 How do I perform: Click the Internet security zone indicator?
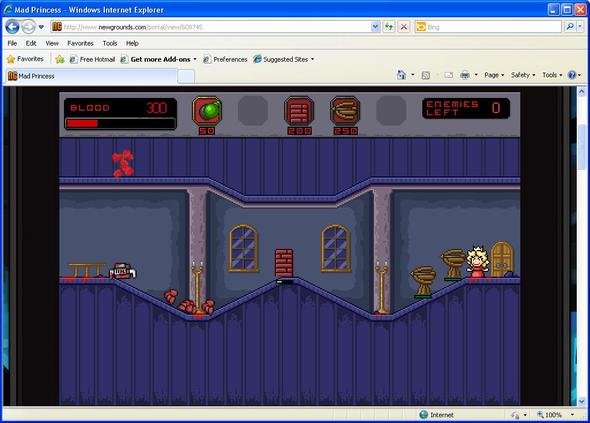436,415
